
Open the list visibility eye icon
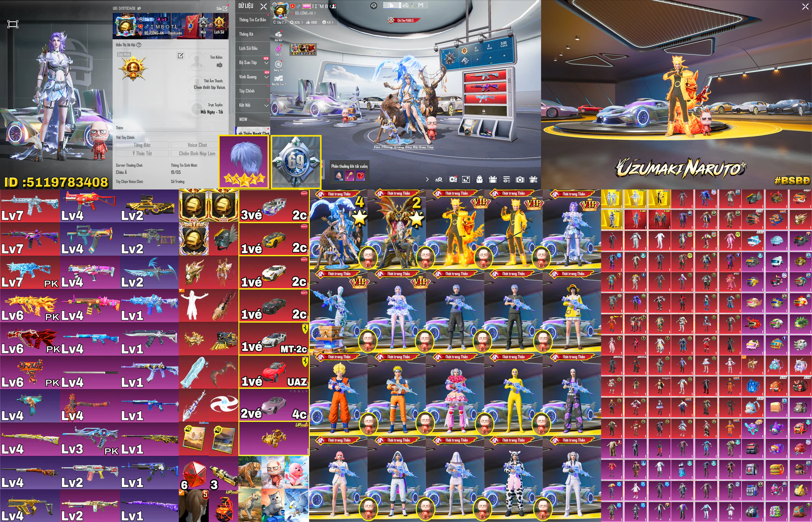tap(506, 179)
